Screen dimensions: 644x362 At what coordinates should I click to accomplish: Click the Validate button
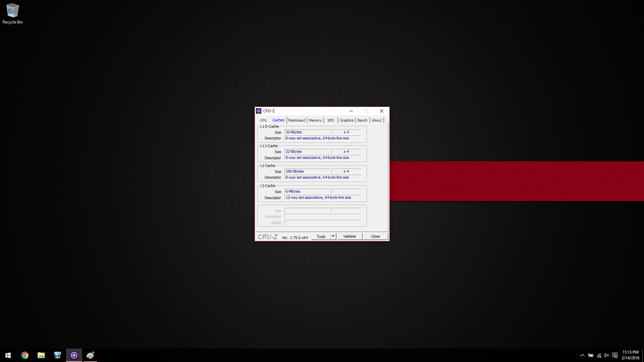pos(350,236)
